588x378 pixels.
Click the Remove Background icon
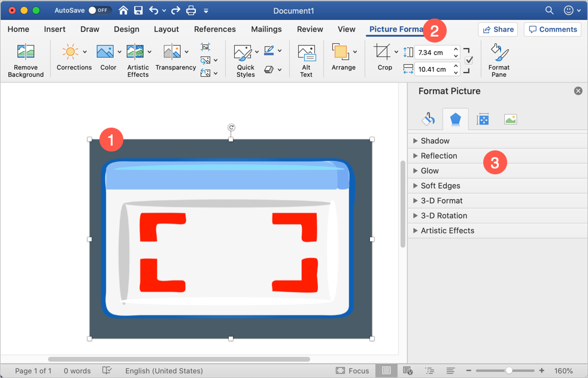[26, 52]
